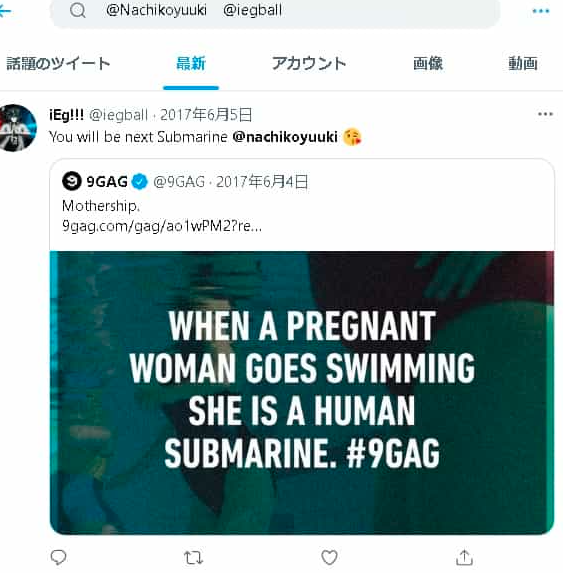Click the back arrow icon
Image resolution: width=563 pixels, height=573 pixels.
(x=5, y=11)
